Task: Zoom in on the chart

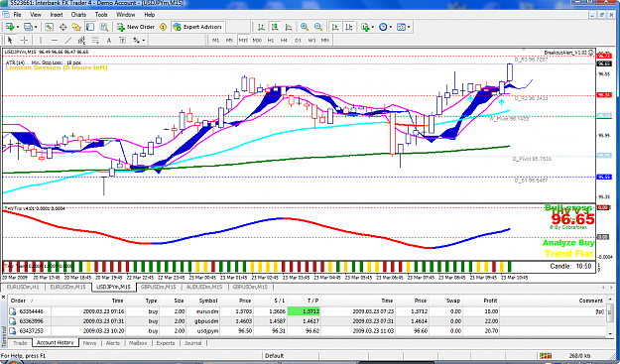Action: [x=305, y=27]
